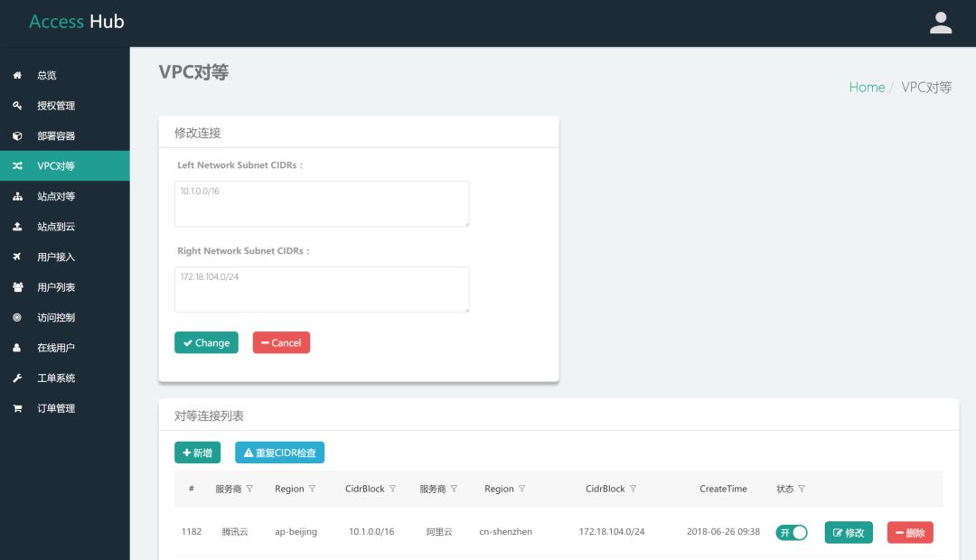Click the Access Hub logo

(x=77, y=22)
